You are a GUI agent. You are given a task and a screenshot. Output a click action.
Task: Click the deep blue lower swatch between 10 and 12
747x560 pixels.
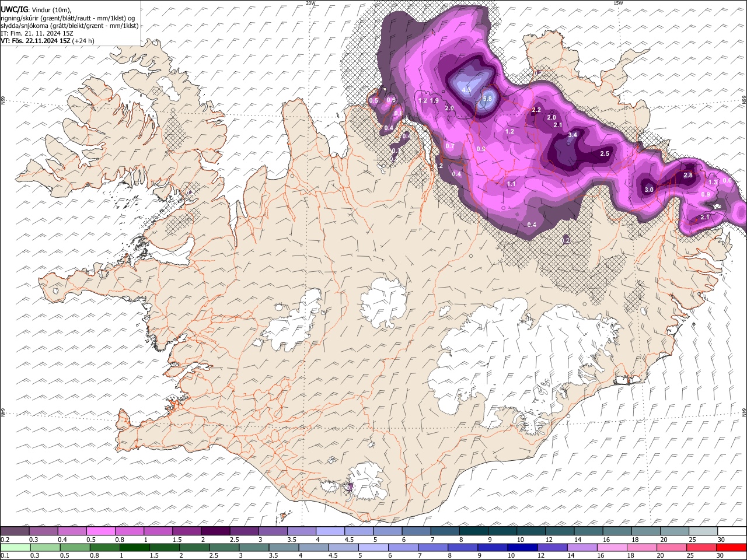click(522, 547)
